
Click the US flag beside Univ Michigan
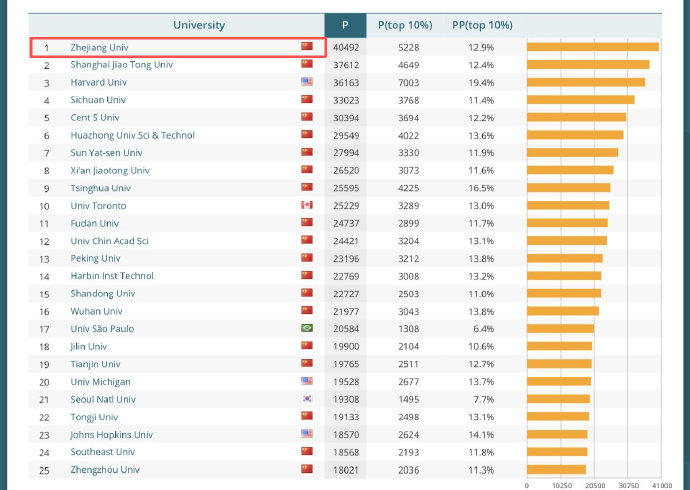click(307, 381)
